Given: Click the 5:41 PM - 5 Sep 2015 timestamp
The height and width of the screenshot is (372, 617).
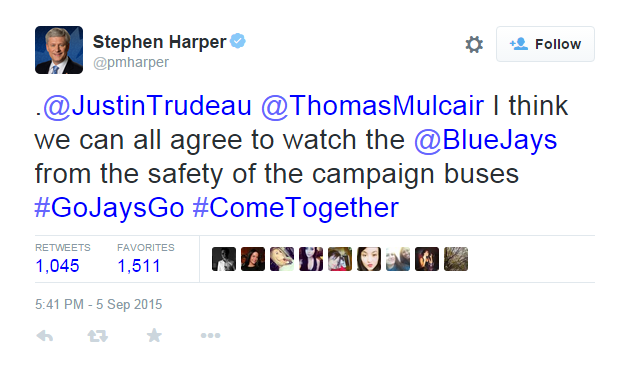Looking at the screenshot, I should click(98, 304).
